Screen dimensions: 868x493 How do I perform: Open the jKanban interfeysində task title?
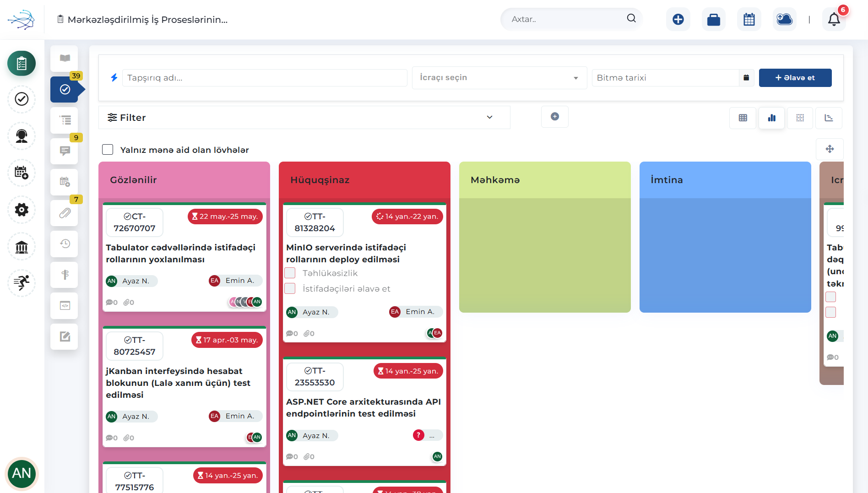pos(178,383)
